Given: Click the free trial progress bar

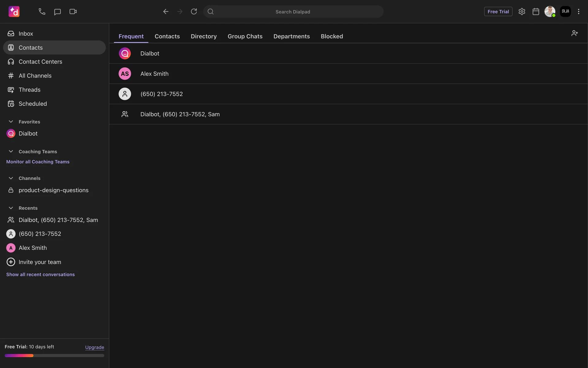Looking at the screenshot, I should pyautogui.click(x=55, y=356).
